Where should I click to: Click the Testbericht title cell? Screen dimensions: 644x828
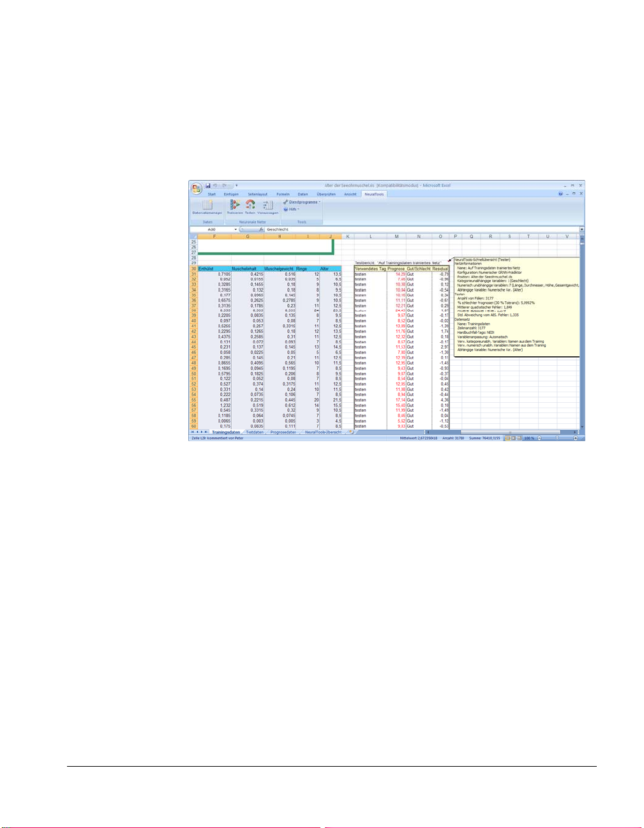coord(398,263)
